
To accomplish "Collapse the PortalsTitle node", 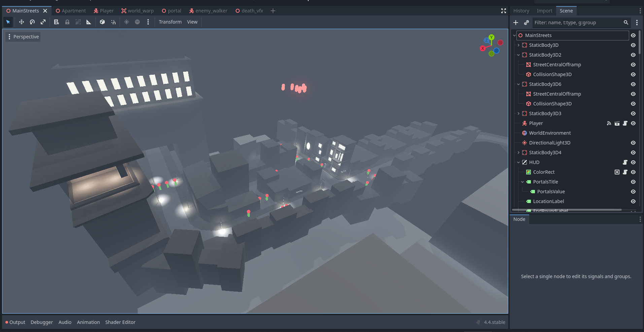I will [522, 182].
